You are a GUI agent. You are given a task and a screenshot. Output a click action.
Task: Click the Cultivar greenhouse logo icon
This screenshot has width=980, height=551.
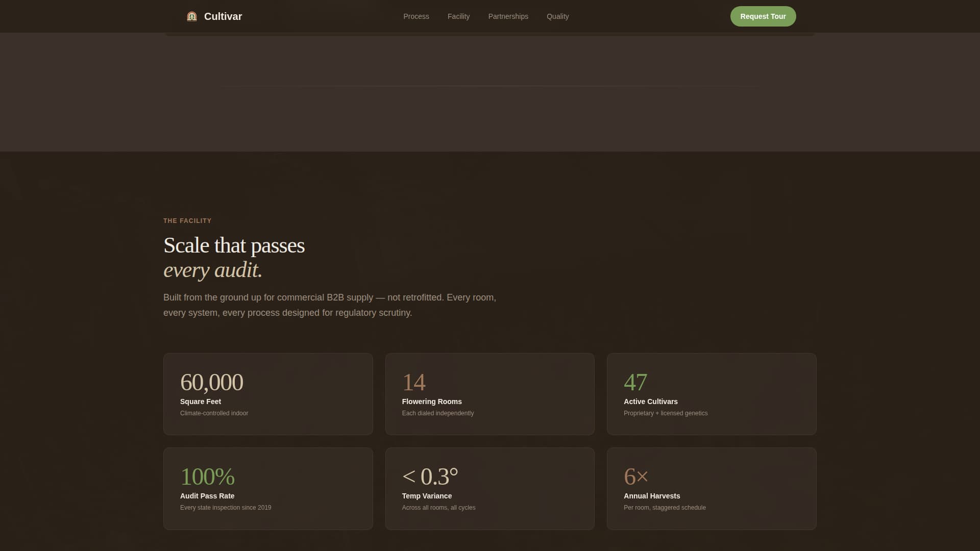pos(192,16)
